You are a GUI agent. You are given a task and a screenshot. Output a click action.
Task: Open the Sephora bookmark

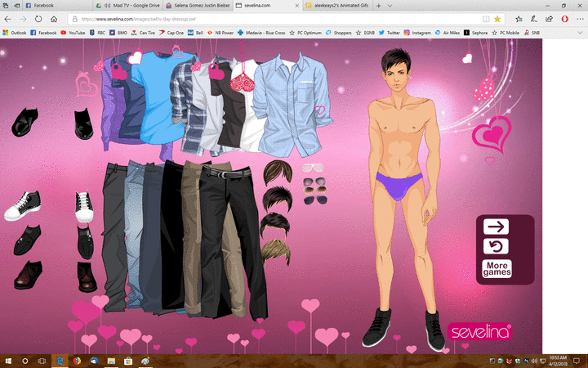click(476, 33)
